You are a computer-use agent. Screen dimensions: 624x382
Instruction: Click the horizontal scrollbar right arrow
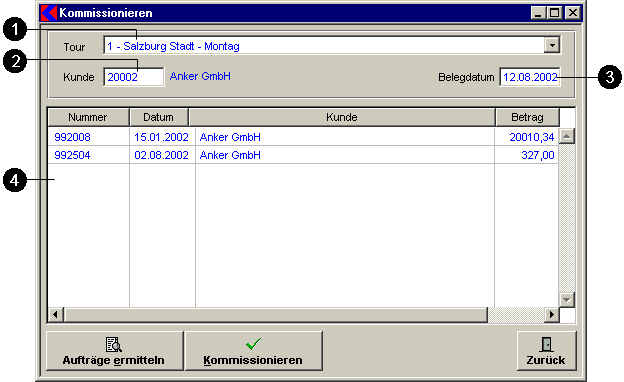tap(552, 315)
